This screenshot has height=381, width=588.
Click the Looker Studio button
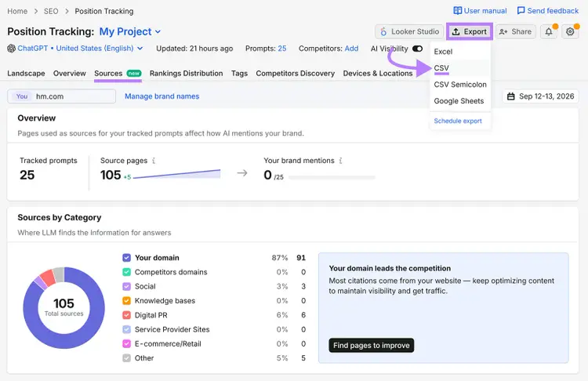[409, 32]
